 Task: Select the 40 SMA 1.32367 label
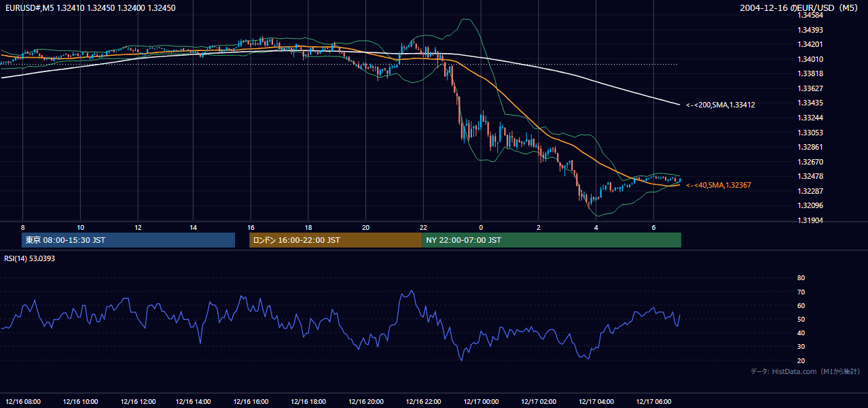tap(719, 185)
